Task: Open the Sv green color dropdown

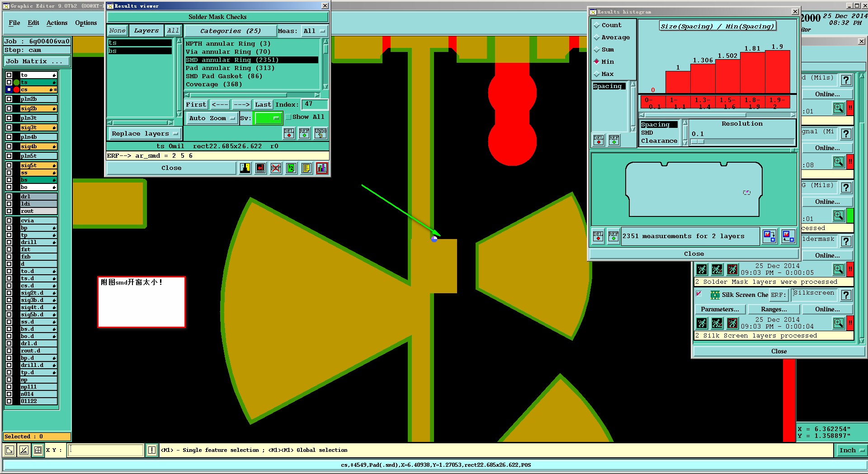Action: click(269, 118)
